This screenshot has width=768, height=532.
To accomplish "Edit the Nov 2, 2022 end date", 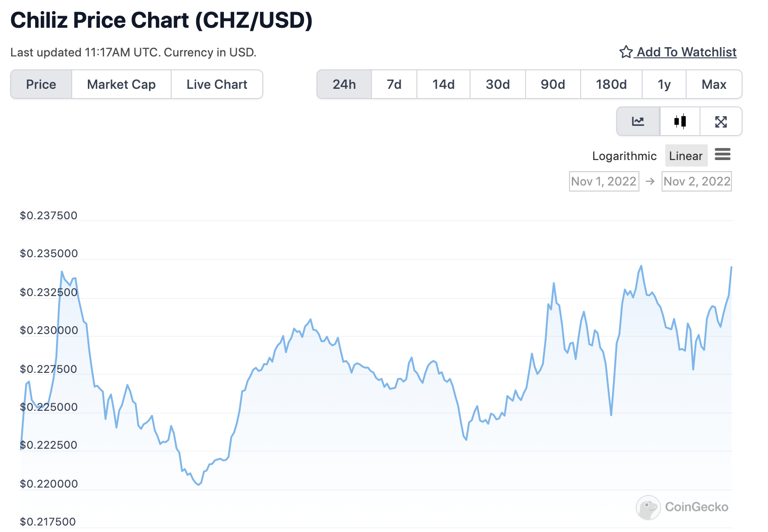I will point(697,181).
